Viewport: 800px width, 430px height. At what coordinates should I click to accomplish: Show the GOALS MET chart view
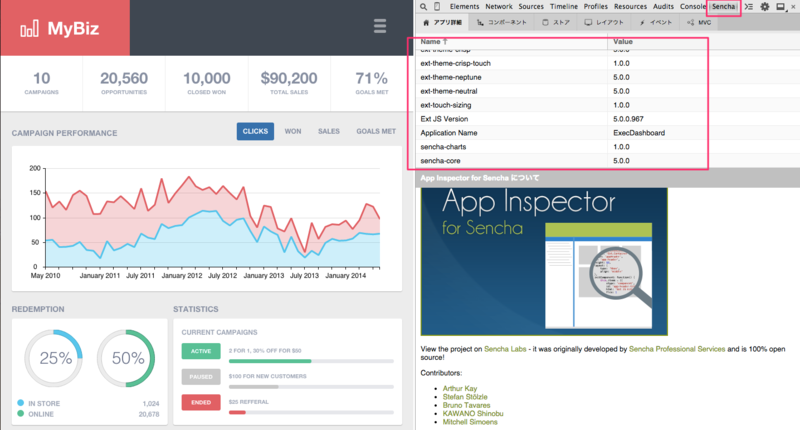click(376, 131)
